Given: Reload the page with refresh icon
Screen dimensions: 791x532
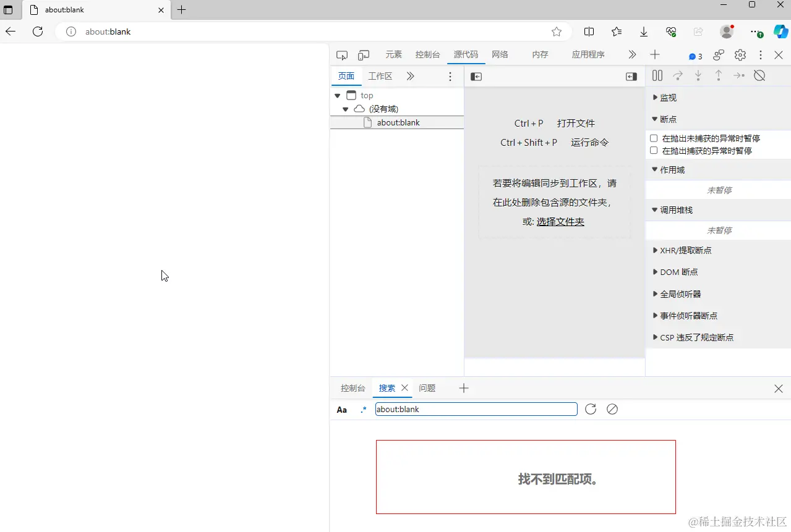Looking at the screenshot, I should [x=38, y=32].
